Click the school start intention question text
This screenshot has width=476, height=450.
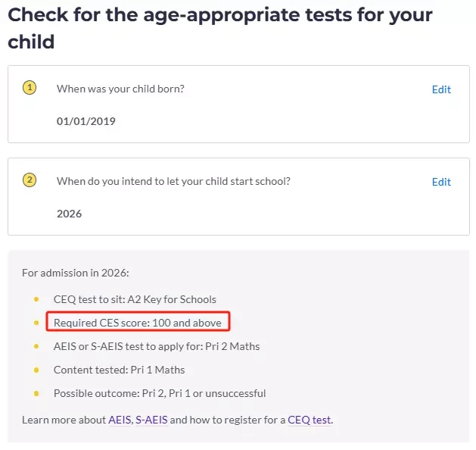[173, 181]
